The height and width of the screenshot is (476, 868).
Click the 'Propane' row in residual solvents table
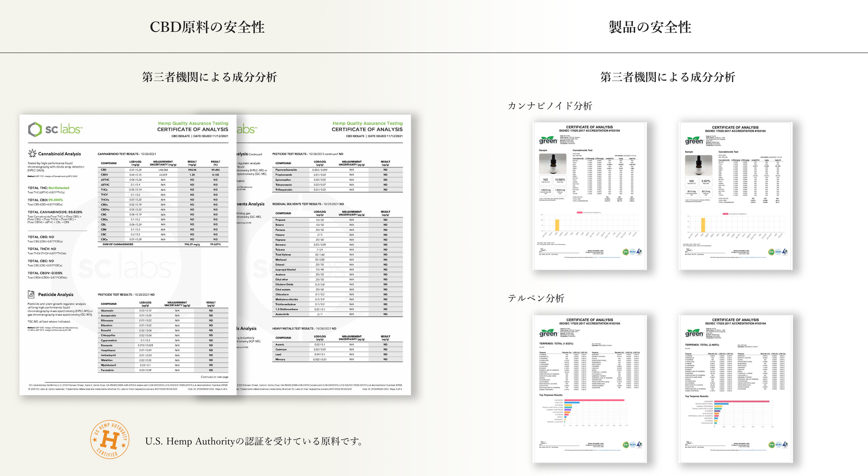[x=338, y=220]
